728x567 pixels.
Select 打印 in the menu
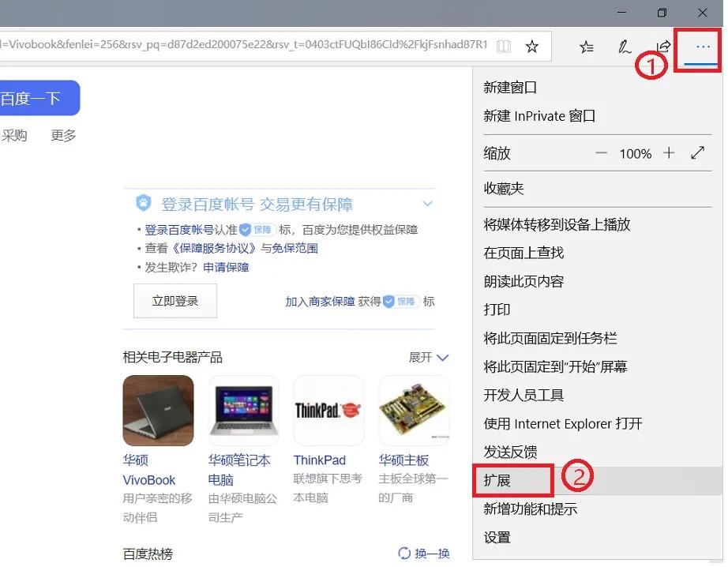(497, 310)
